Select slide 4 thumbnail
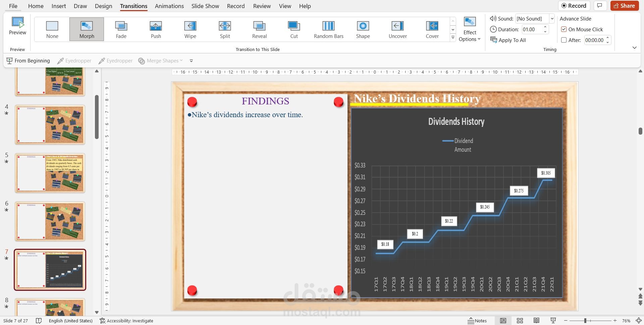 coord(50,125)
